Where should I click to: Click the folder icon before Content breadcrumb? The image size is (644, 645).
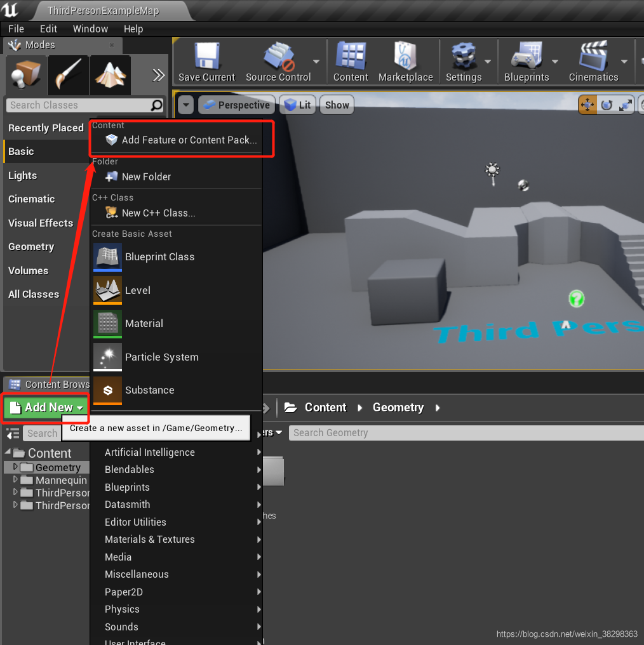point(290,408)
